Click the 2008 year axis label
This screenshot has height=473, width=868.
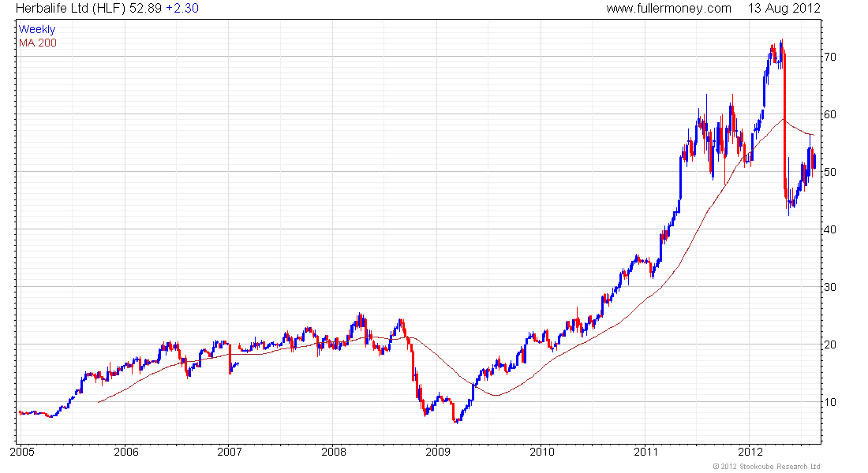(334, 452)
